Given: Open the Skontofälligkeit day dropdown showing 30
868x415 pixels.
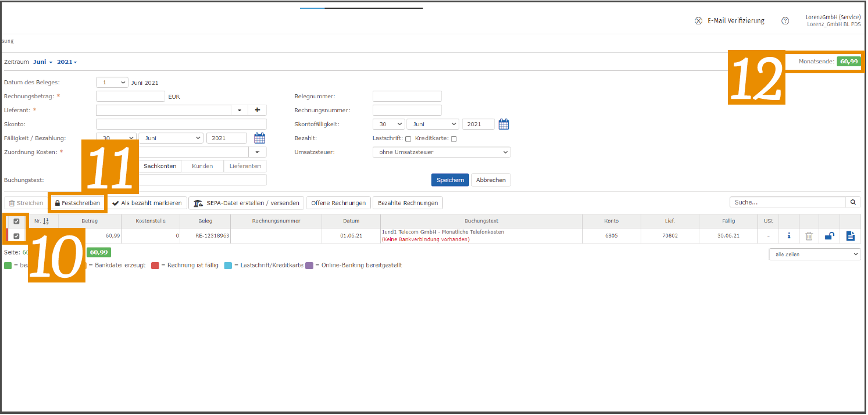Looking at the screenshot, I should pos(388,124).
